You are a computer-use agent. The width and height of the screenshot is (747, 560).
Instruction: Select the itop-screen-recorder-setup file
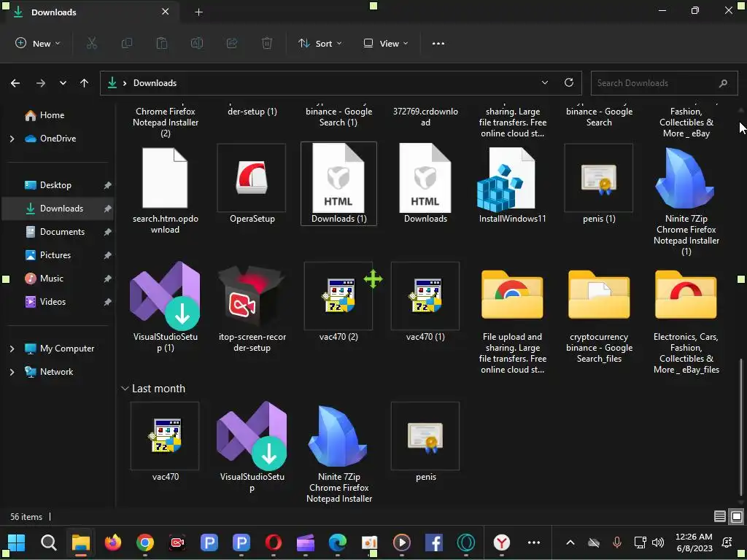252,307
